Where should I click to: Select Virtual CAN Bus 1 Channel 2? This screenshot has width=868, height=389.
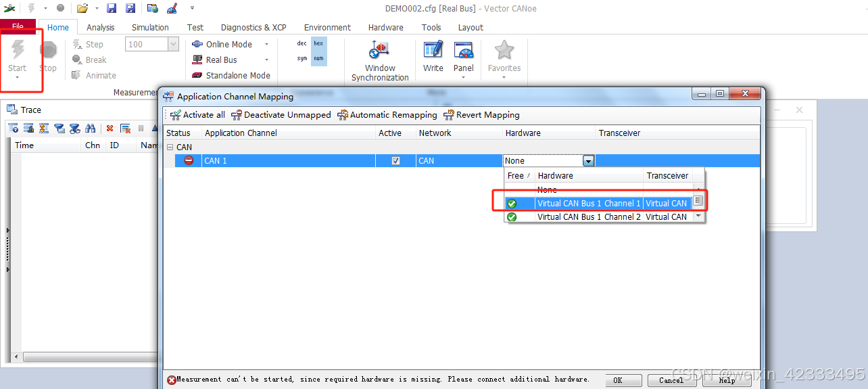point(598,217)
